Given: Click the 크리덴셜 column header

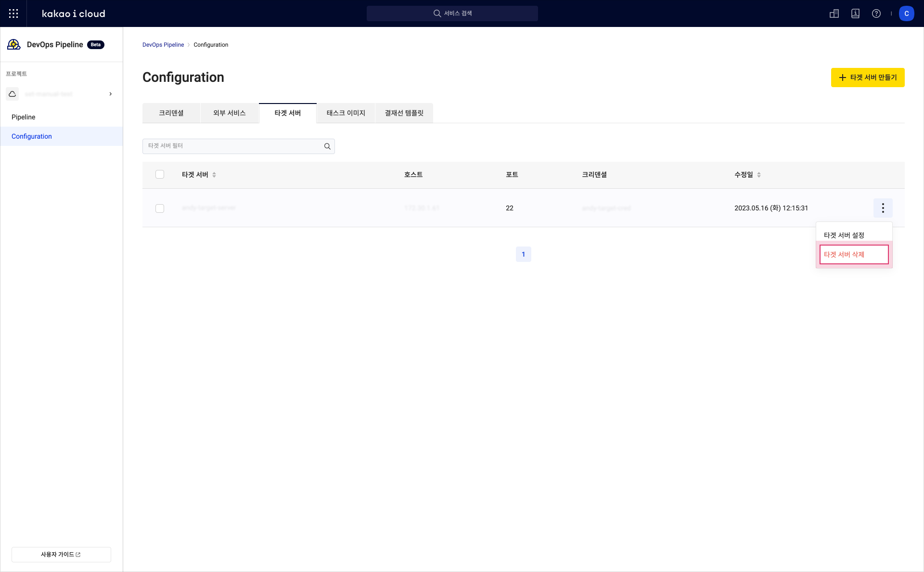Looking at the screenshot, I should coord(594,175).
